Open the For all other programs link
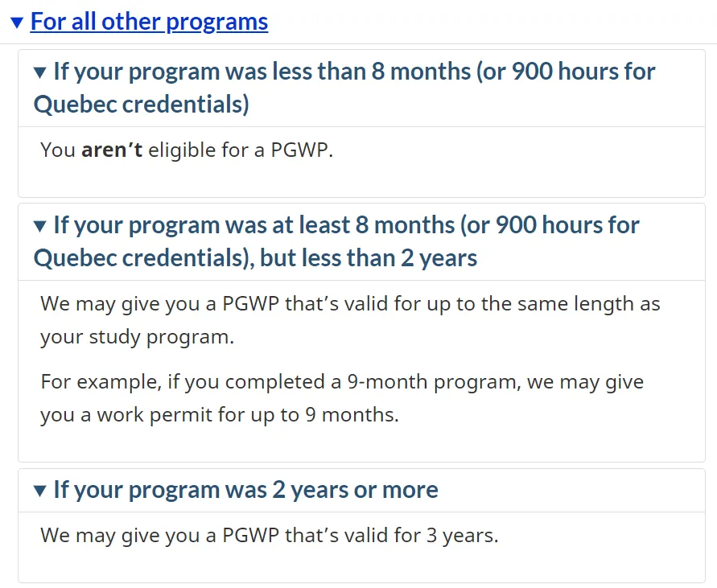717x588 pixels. 149,22
